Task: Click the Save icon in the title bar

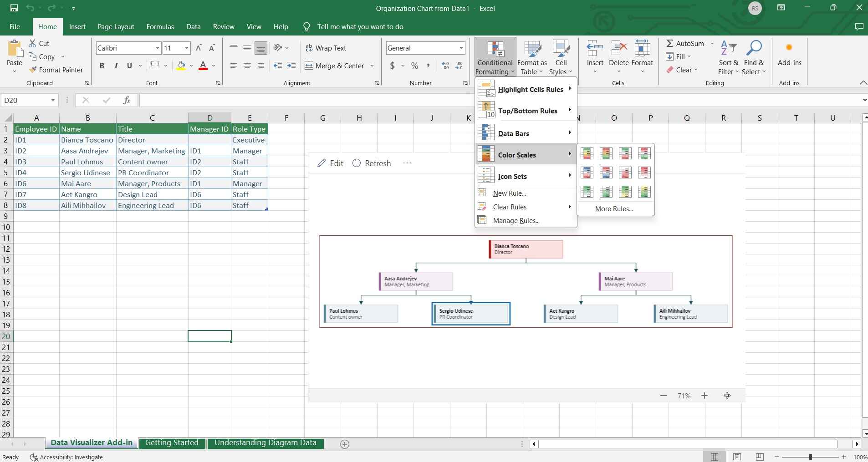Action: tap(14, 8)
